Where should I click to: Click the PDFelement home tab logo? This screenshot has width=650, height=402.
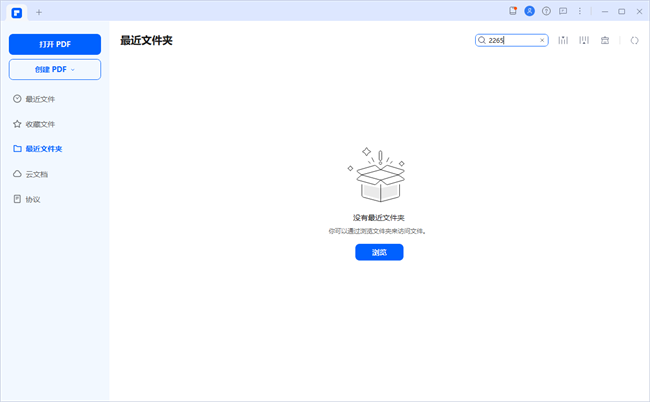click(17, 13)
